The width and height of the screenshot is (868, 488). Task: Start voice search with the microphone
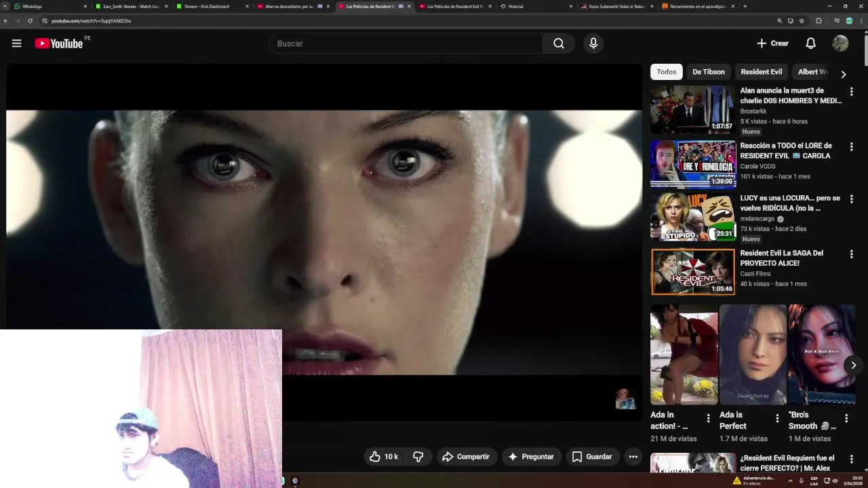593,43
